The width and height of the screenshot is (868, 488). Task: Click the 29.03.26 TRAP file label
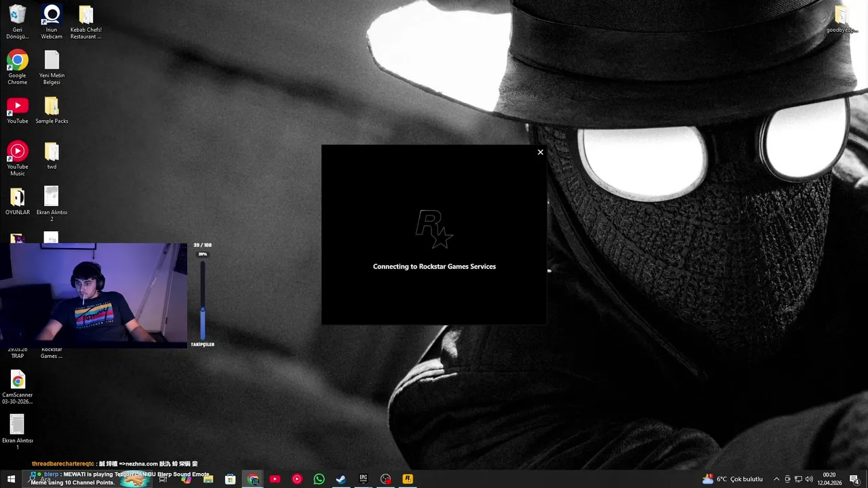click(18, 352)
